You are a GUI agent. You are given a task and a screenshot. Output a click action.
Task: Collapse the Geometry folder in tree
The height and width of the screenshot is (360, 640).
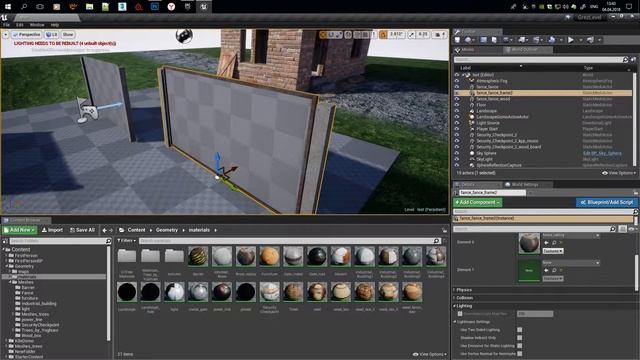(7, 266)
